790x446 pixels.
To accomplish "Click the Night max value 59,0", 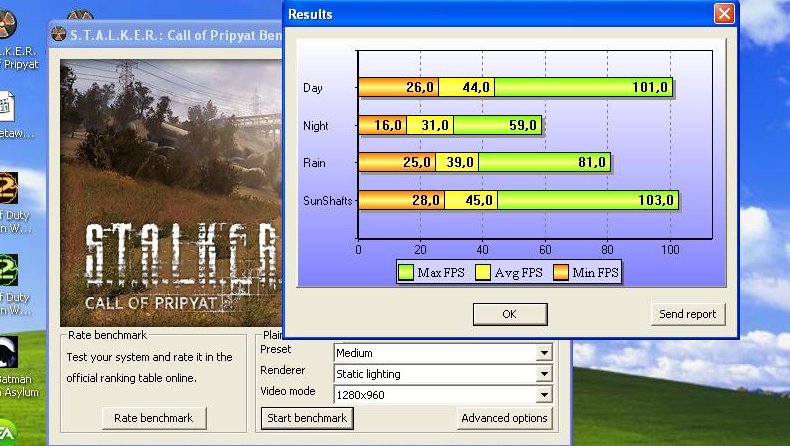I will 523,125.
